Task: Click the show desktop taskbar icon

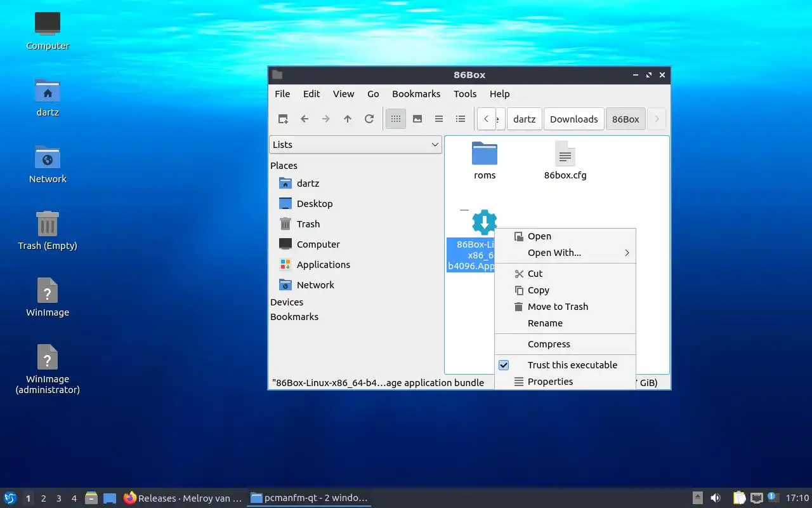Action: (x=110, y=498)
